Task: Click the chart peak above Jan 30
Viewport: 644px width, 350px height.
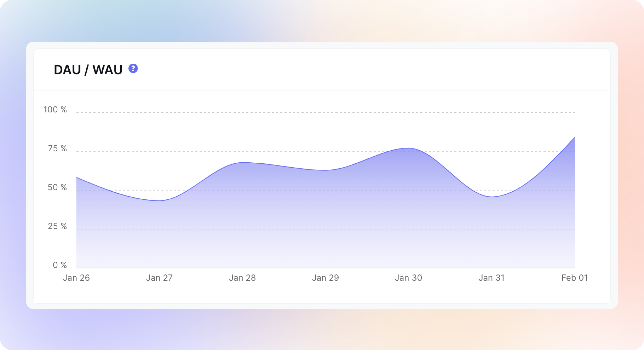Action: 409,148
